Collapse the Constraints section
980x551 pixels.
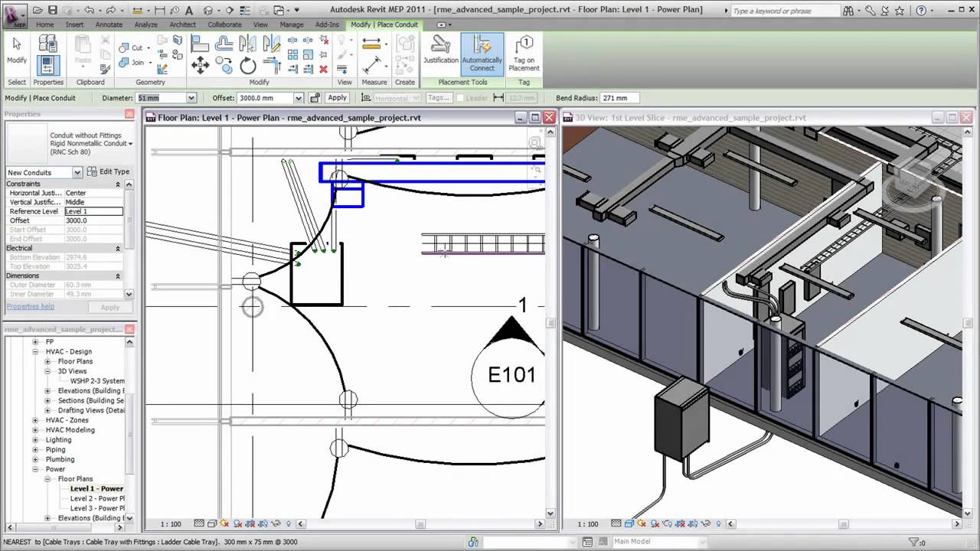coord(118,184)
